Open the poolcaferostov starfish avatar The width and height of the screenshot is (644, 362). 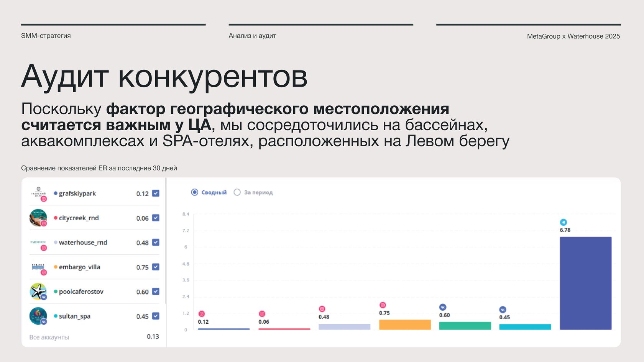[38, 292]
